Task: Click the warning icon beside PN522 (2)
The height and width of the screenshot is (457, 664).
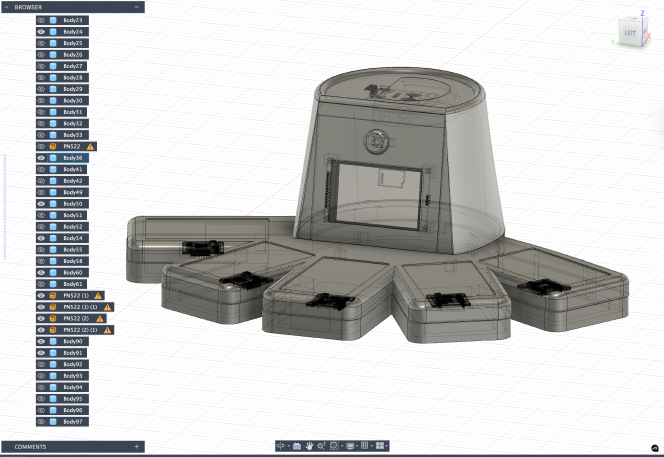Action: pos(102,318)
